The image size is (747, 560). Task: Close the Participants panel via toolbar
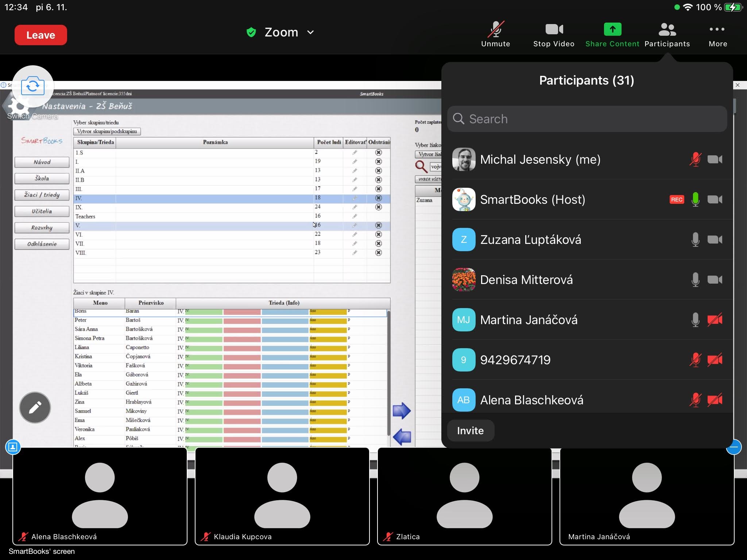[x=667, y=34]
